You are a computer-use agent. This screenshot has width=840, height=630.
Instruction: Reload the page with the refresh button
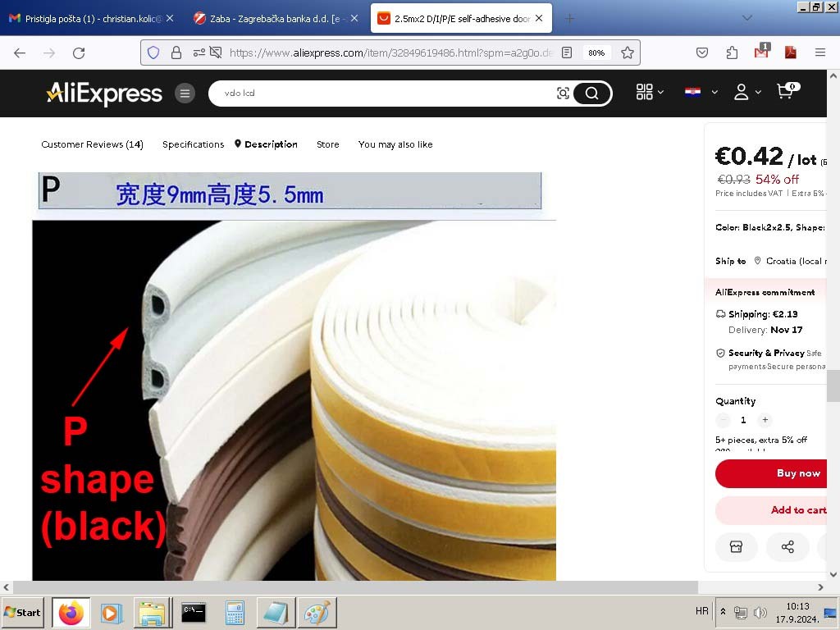[79, 52]
